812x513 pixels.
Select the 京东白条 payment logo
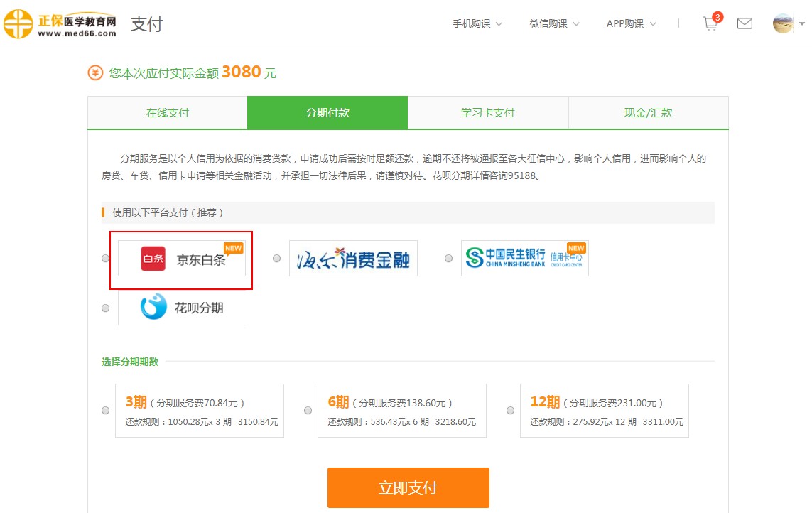[x=182, y=259]
